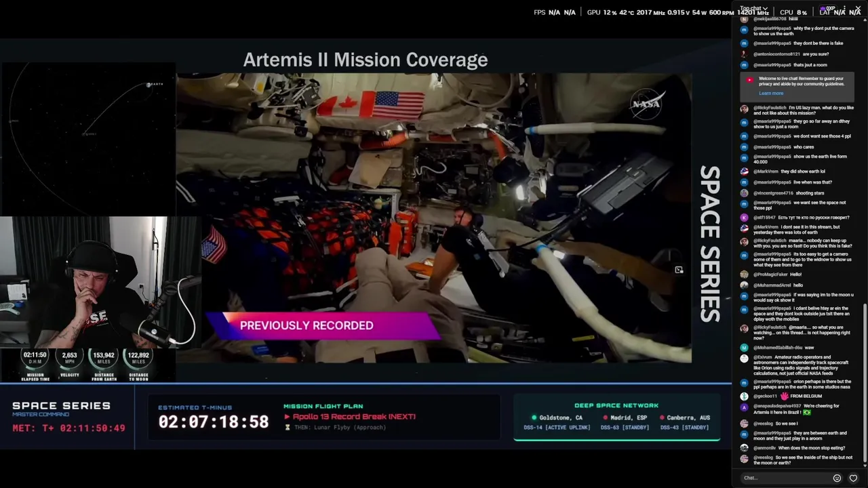
Task: Click the Brazil flag emoji in chat
Action: 807,412
